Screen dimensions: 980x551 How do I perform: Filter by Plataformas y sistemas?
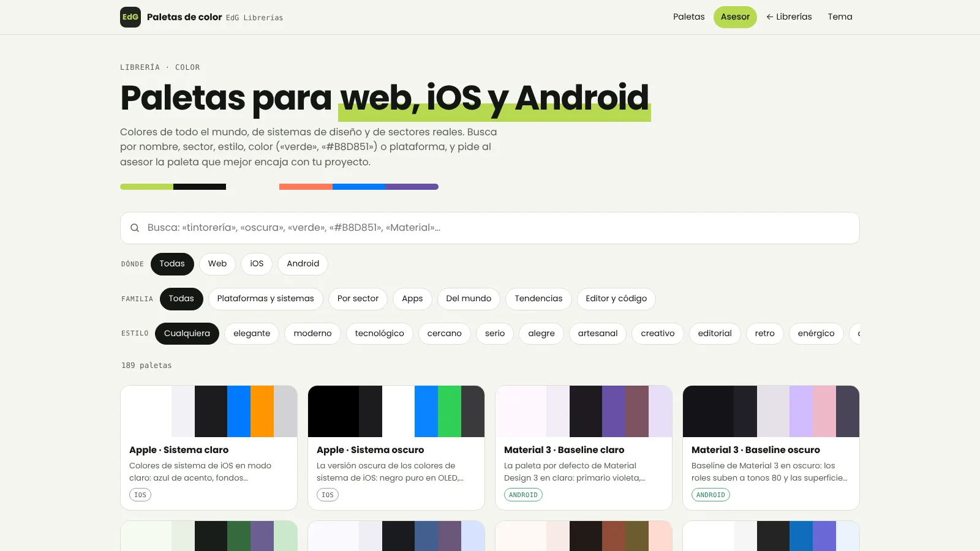point(265,299)
